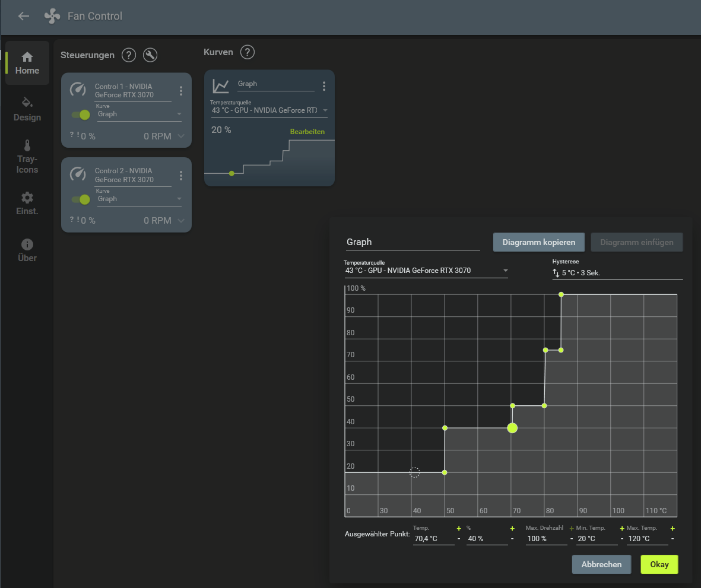
Task: Click the Graph name field on curve card
Action: (275, 84)
